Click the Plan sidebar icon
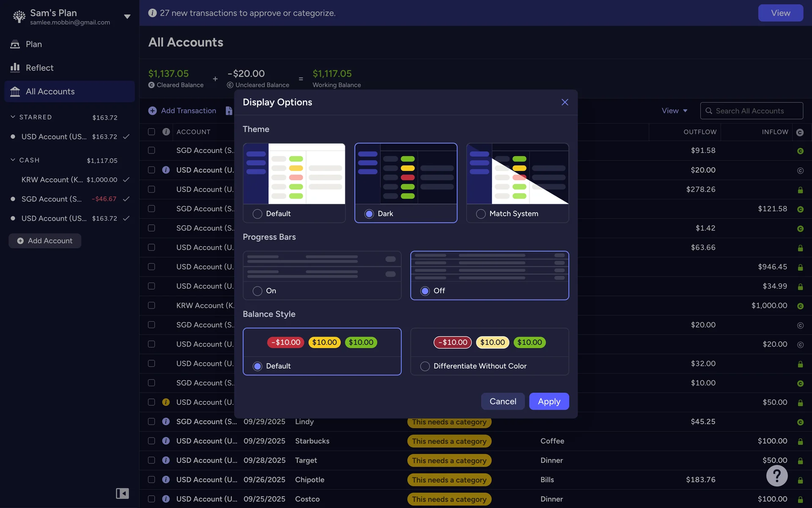The image size is (812, 508). coord(15,44)
